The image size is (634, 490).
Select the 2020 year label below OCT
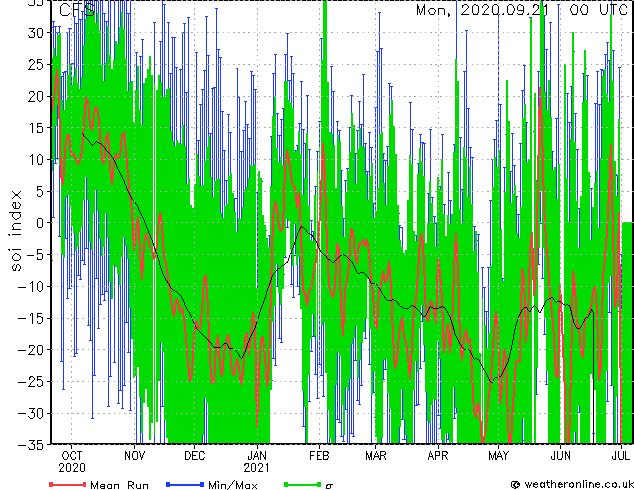tap(72, 468)
